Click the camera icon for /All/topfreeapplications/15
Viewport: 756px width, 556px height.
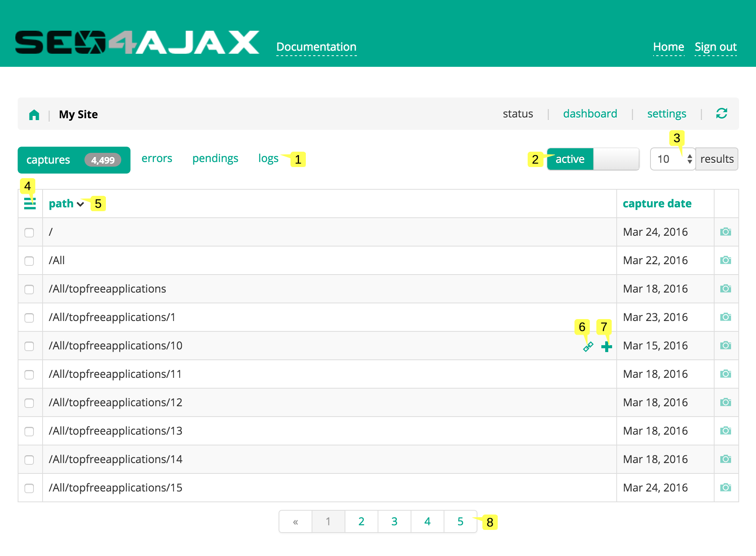point(726,487)
